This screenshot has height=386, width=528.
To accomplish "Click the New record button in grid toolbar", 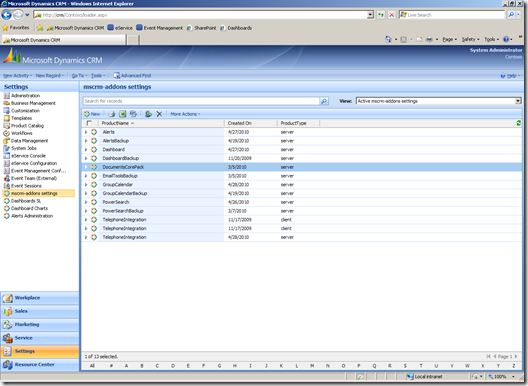I will coord(92,114).
